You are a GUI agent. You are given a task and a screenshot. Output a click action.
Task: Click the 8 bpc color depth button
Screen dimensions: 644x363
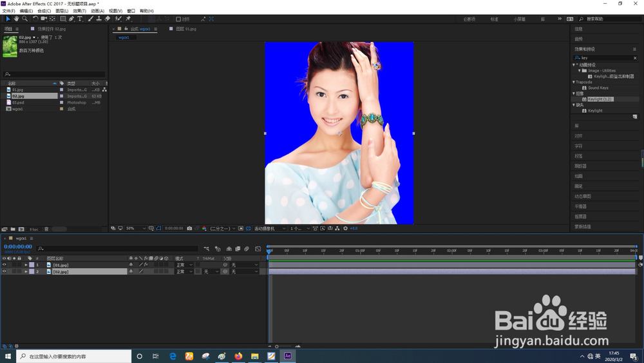33,229
